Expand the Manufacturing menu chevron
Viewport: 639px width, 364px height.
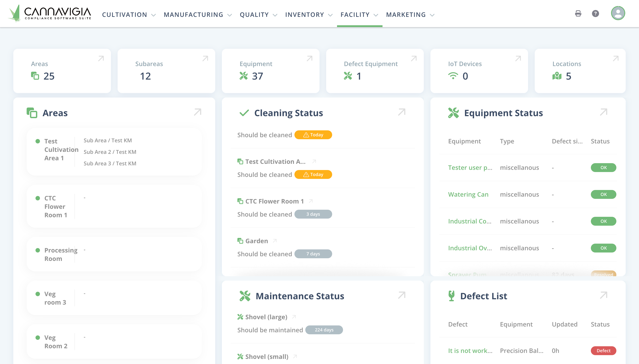pos(229,15)
